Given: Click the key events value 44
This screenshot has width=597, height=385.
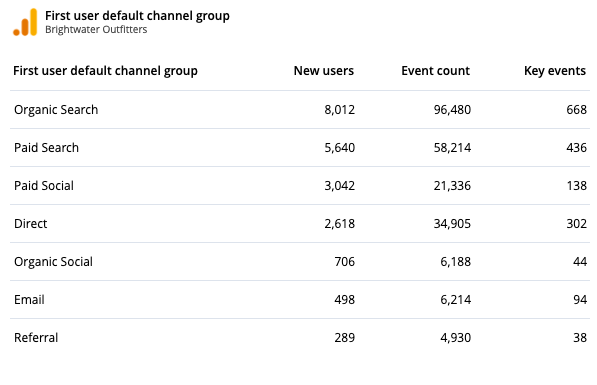Looking at the screenshot, I should point(580,262).
